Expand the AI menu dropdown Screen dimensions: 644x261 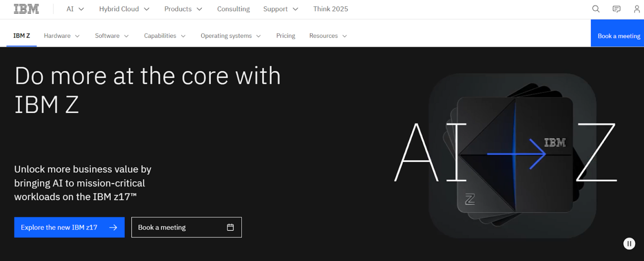tap(75, 9)
